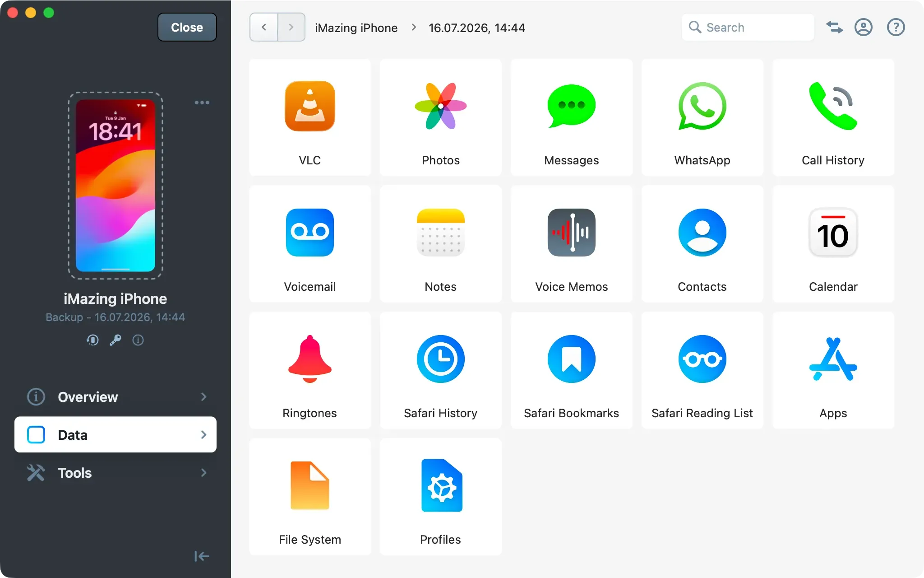Click the iMazing iPhone breadcrumb
The width and height of the screenshot is (924, 578).
pyautogui.click(x=356, y=28)
